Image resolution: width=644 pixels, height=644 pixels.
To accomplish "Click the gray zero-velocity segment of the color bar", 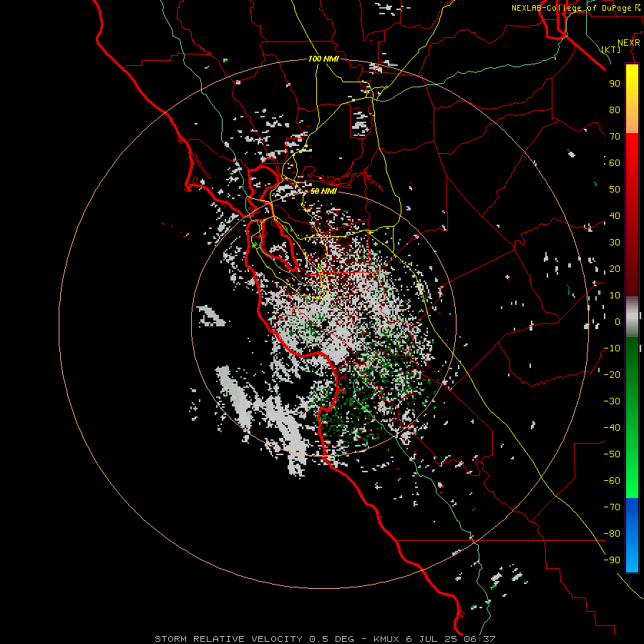I will pos(632,317).
